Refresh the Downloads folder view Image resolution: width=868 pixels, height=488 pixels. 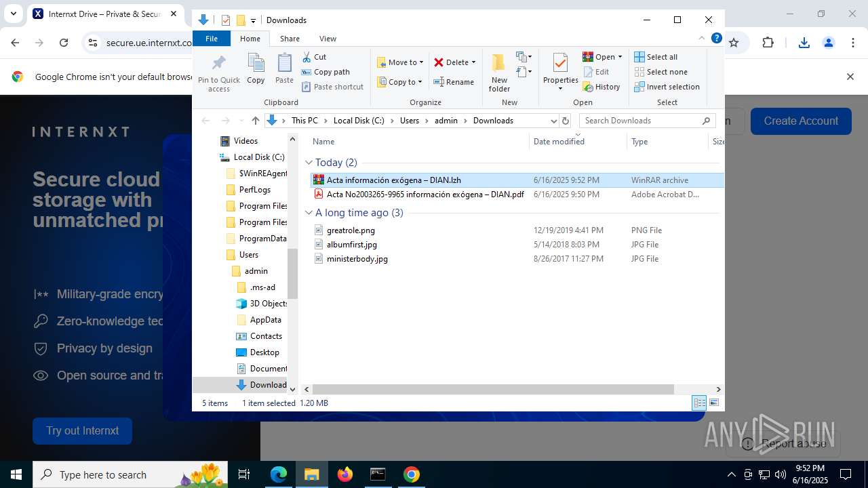566,121
